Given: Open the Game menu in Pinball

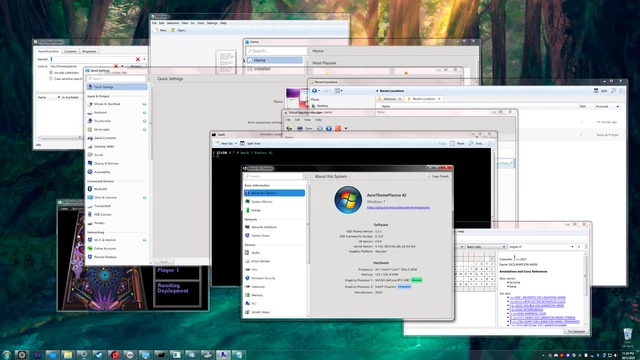Looking at the screenshot, I should 64,209.
